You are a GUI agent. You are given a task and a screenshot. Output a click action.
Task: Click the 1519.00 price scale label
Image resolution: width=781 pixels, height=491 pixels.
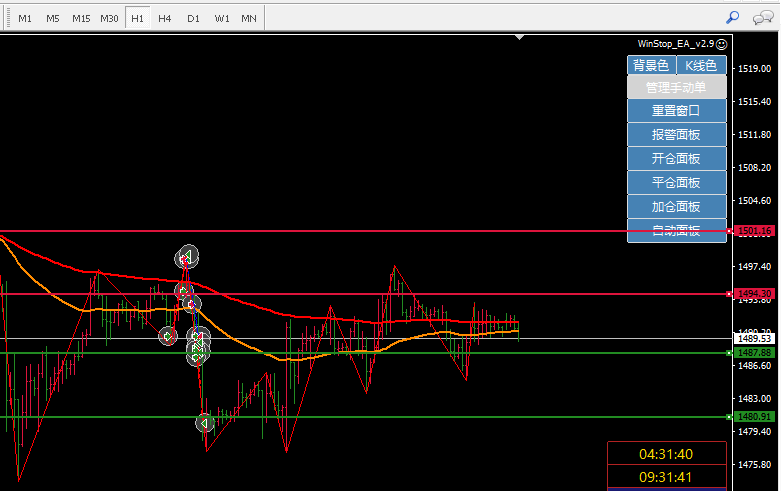755,69
